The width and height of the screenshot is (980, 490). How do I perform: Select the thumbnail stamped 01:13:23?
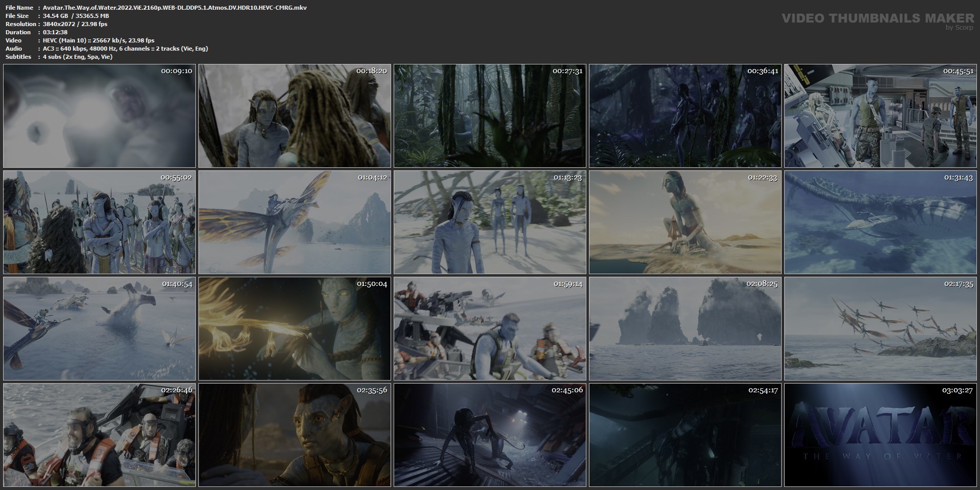pos(490,222)
